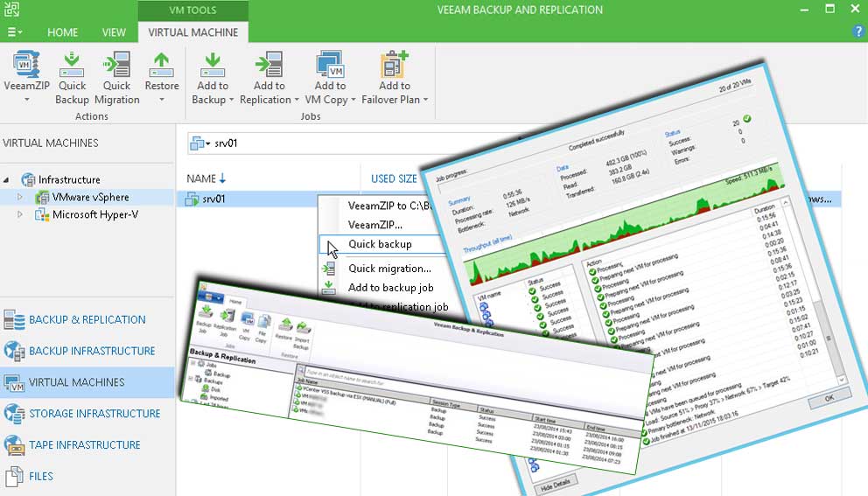Choose Add to backup job menu entry
Image resolution: width=868 pixels, height=496 pixels.
tap(390, 288)
